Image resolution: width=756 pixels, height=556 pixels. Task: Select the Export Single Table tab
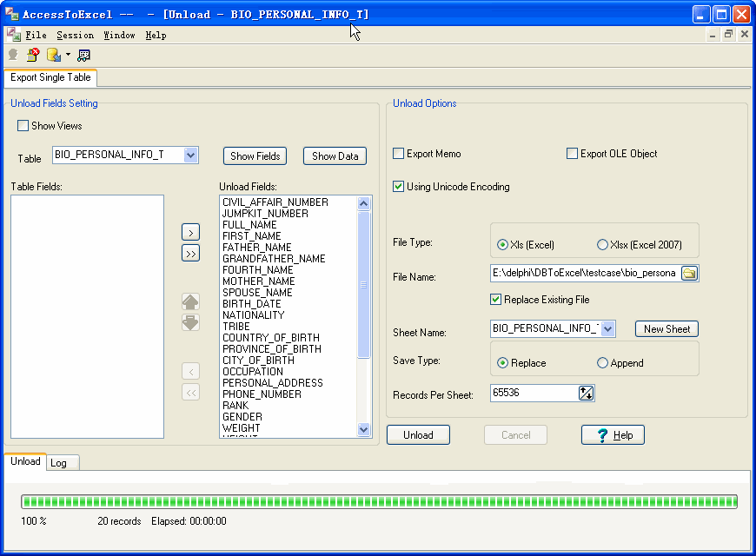point(50,77)
